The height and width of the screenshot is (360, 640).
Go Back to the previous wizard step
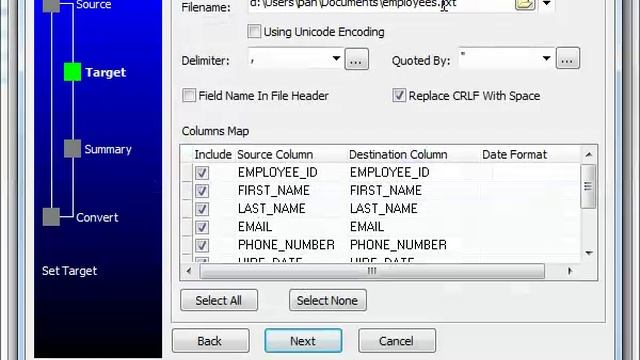[x=210, y=340]
